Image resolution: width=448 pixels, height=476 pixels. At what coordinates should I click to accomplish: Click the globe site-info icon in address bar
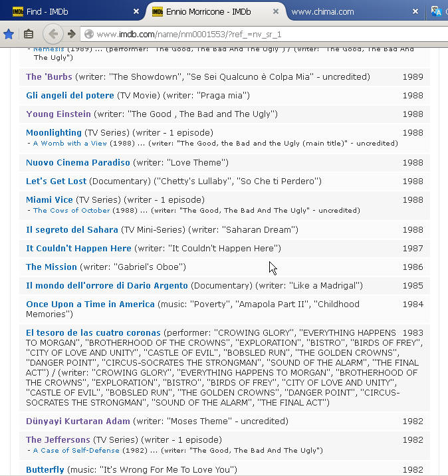89,34
